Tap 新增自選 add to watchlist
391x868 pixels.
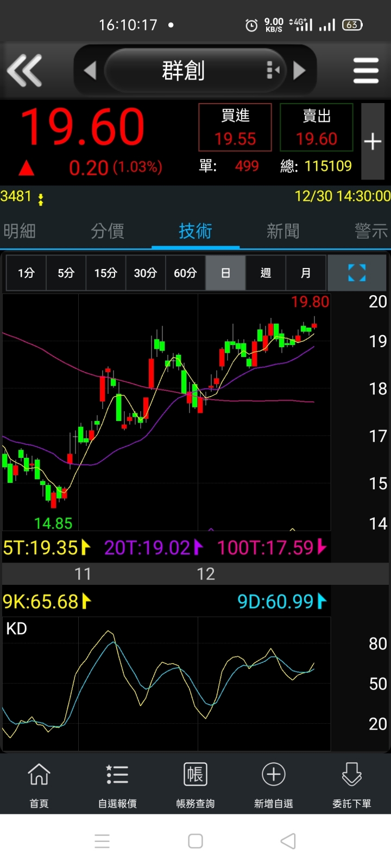[274, 785]
